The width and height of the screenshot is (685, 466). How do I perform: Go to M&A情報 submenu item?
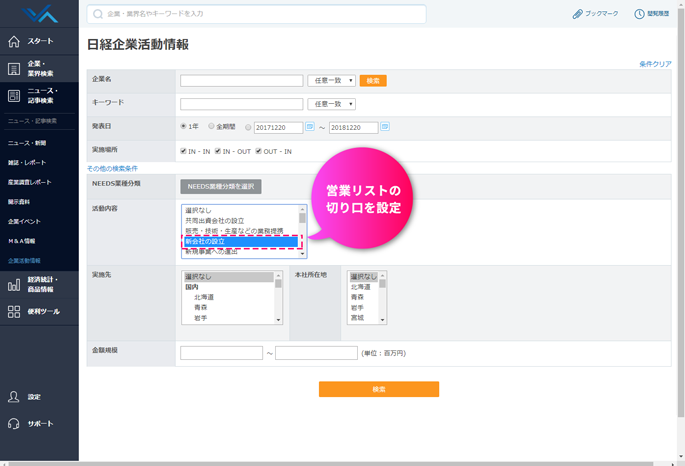click(21, 241)
